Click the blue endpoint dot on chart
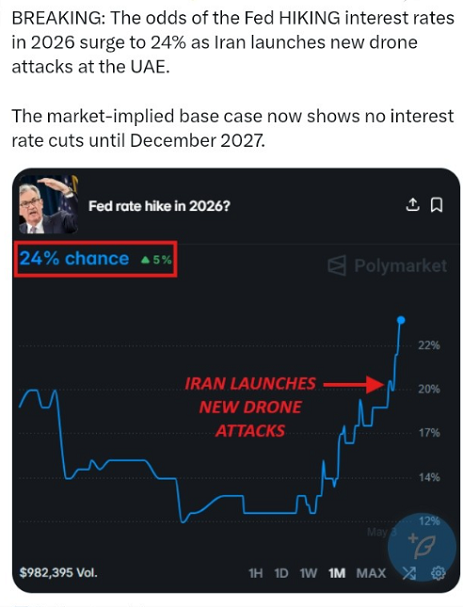Viewport: 463px width, 607px height. (x=401, y=320)
